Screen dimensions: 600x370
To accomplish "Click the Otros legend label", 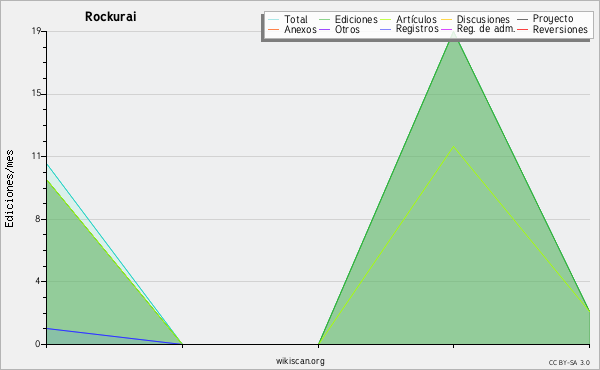I will 347,29.
